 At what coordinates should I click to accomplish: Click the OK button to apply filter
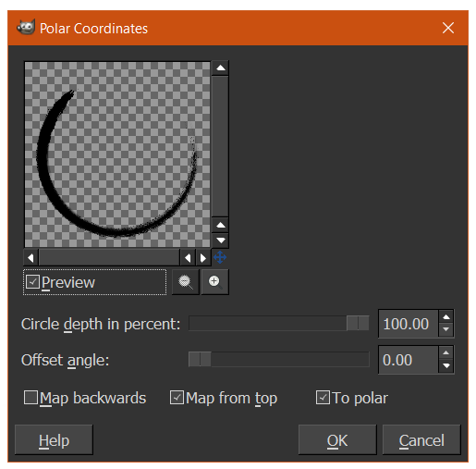coord(337,439)
